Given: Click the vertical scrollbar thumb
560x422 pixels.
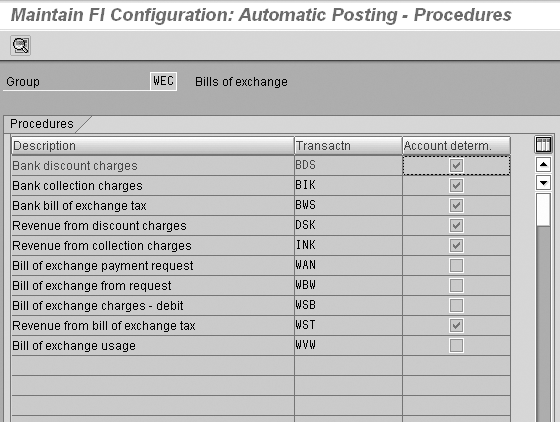Looking at the screenshot, I should [543, 210].
